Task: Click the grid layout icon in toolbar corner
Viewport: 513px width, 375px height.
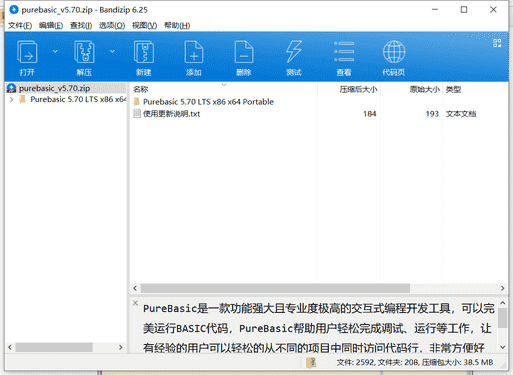Action: pyautogui.click(x=497, y=43)
